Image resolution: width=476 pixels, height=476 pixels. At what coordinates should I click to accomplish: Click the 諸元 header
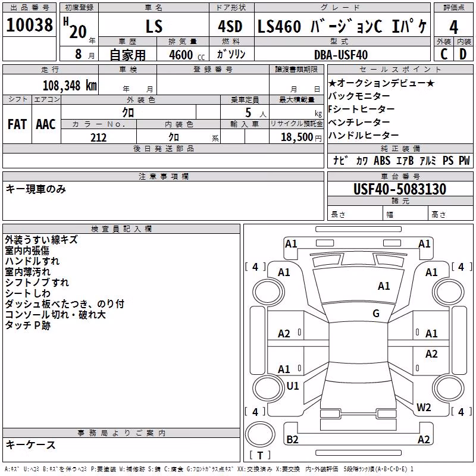(x=400, y=201)
